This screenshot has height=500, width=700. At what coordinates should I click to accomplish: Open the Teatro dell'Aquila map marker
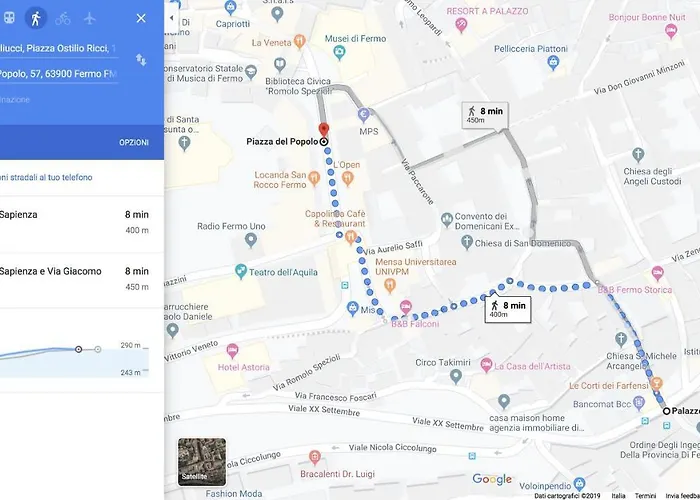pos(241,271)
